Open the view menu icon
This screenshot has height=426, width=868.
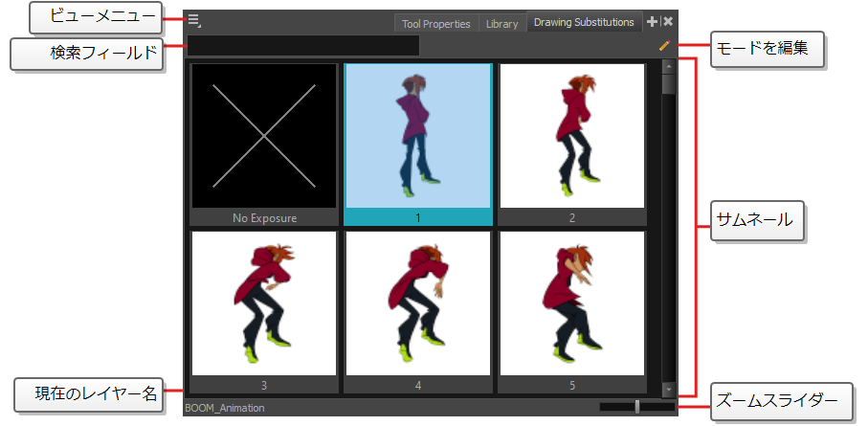(x=193, y=21)
